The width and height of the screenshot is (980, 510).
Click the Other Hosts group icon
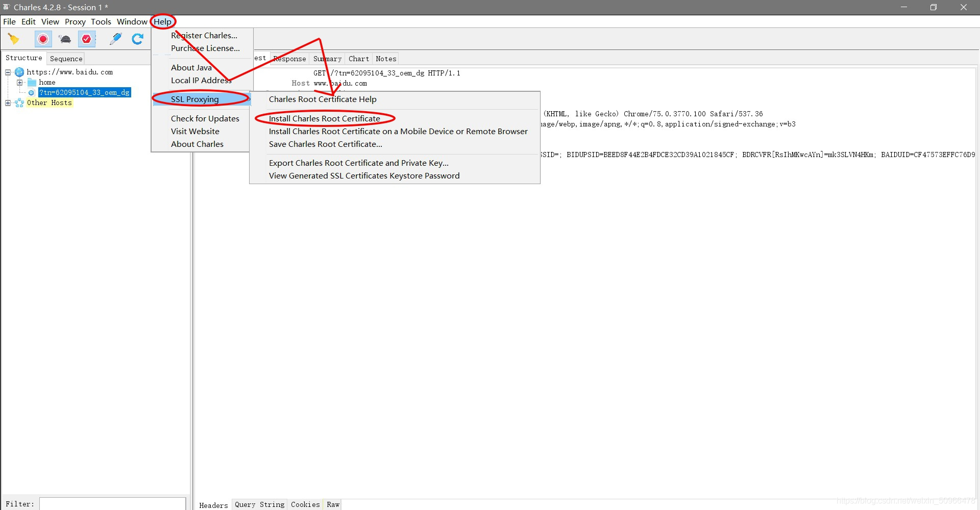19,103
